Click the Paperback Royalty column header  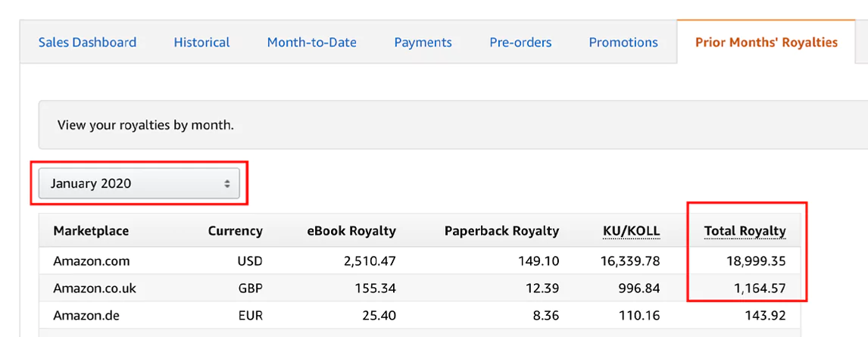(x=501, y=231)
